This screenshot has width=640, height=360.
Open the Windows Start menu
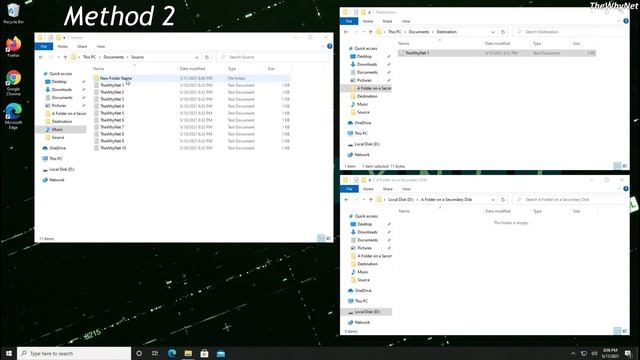pos(9,353)
